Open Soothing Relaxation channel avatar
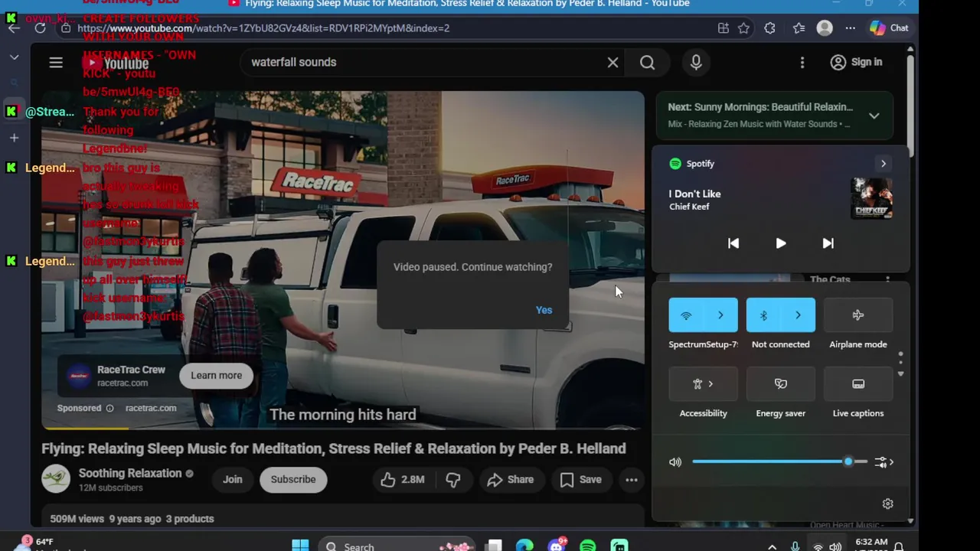The width and height of the screenshot is (980, 551). click(x=56, y=479)
